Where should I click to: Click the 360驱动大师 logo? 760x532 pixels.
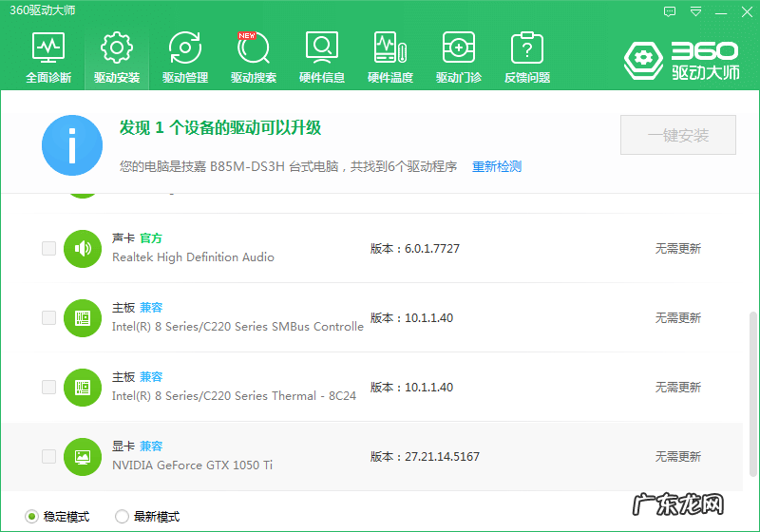pos(681,61)
